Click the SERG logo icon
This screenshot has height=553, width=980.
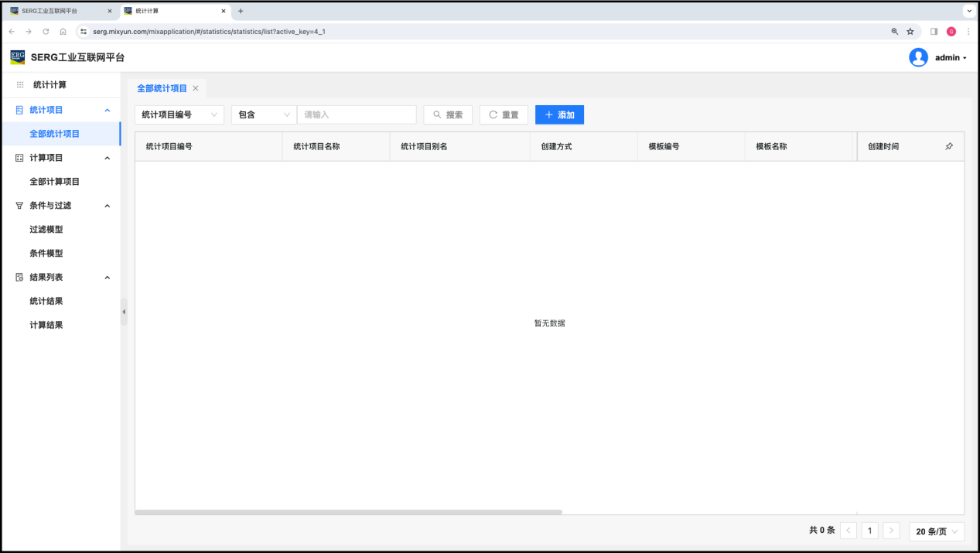(x=18, y=57)
